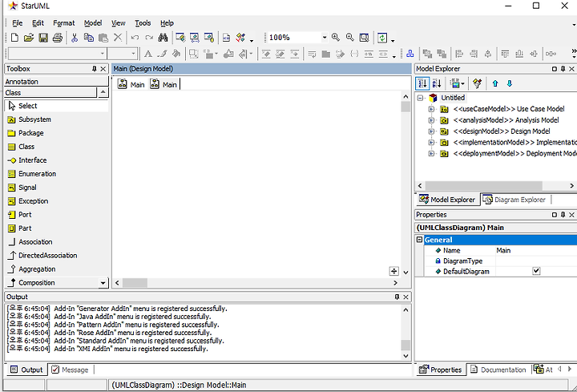Screen dimensions: 577x392
Task: Click the Output panel scroll down arrow
Action: coord(406,356)
